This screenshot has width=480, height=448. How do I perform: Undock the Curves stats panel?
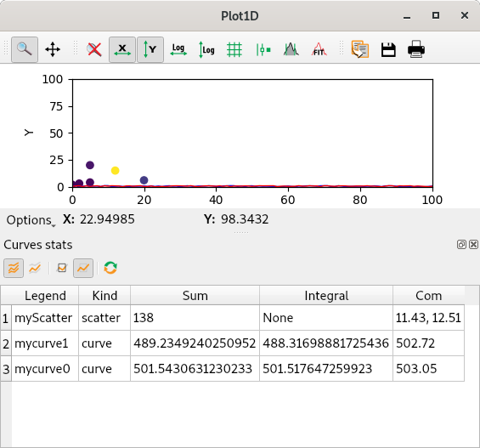coord(461,244)
